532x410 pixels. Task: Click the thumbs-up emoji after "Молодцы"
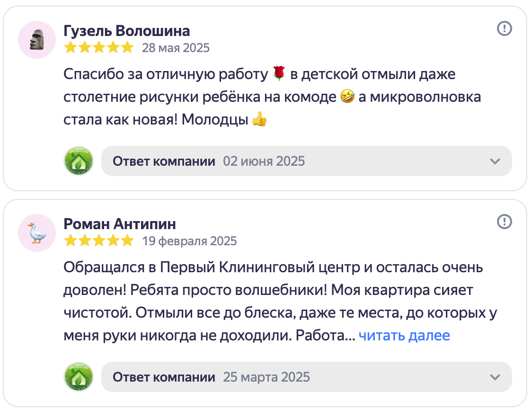(x=259, y=120)
